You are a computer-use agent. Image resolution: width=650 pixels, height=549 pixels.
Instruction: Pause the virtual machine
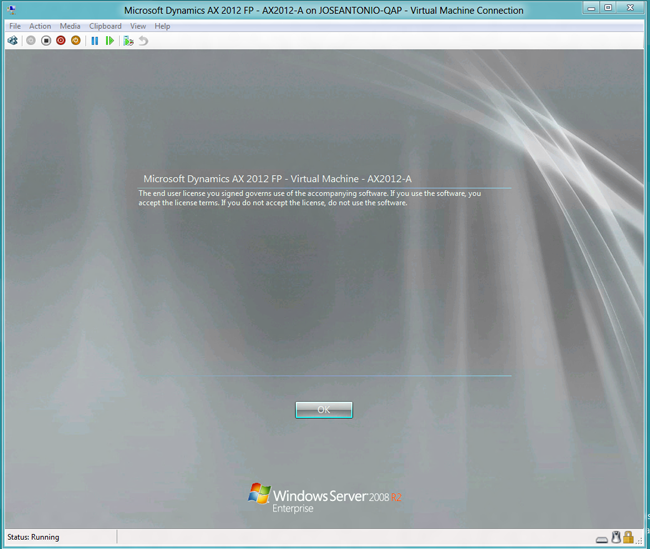pos(95,41)
